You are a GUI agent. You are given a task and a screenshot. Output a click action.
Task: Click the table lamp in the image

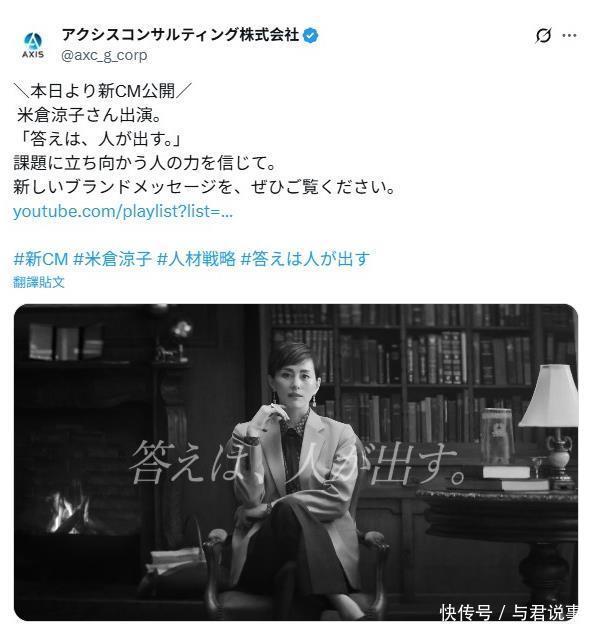pos(550,424)
